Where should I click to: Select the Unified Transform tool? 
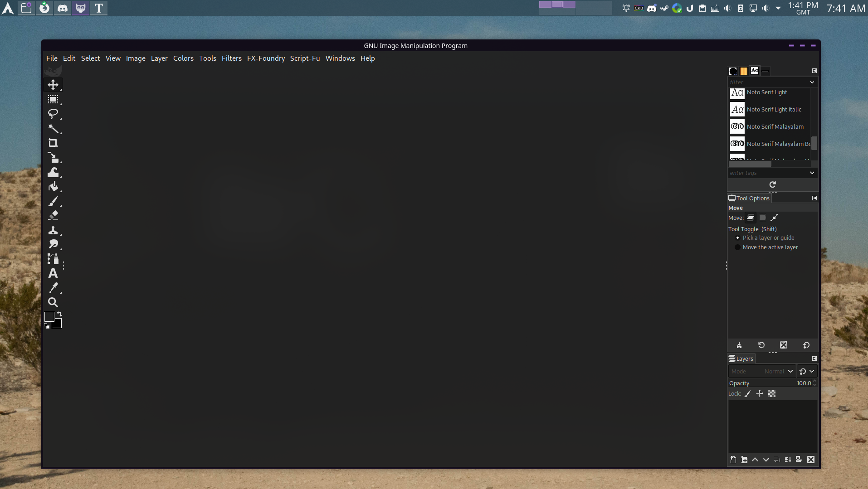coord(53,157)
